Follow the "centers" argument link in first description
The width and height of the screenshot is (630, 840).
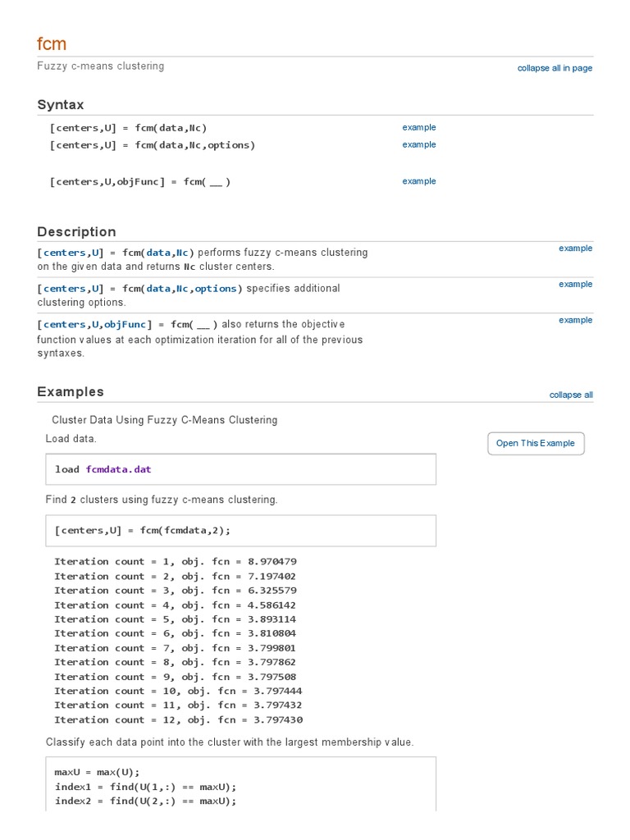pyautogui.click(x=64, y=253)
